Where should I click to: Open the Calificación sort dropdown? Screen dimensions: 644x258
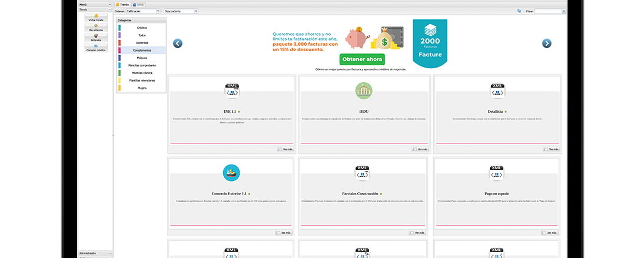coord(142,11)
